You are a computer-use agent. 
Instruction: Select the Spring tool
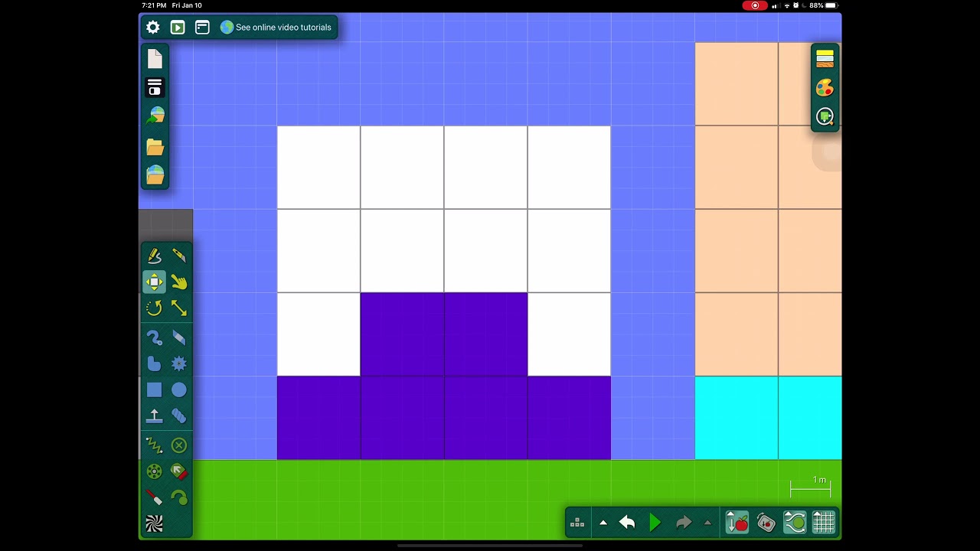coord(155,445)
